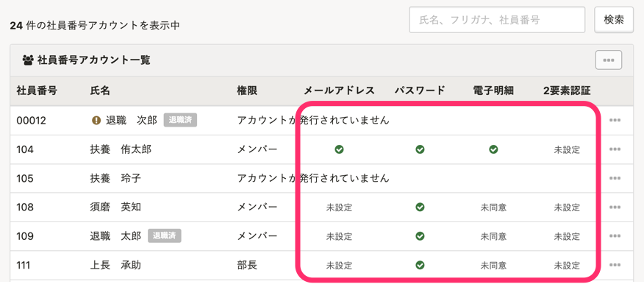The image size is (644, 298).
Task: Open row options menu for 上長 承助
Action: click(x=615, y=266)
